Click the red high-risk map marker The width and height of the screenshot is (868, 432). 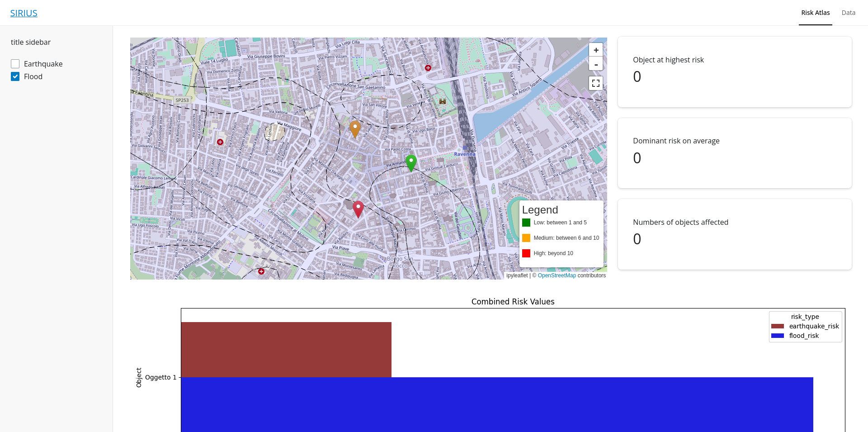click(358, 209)
